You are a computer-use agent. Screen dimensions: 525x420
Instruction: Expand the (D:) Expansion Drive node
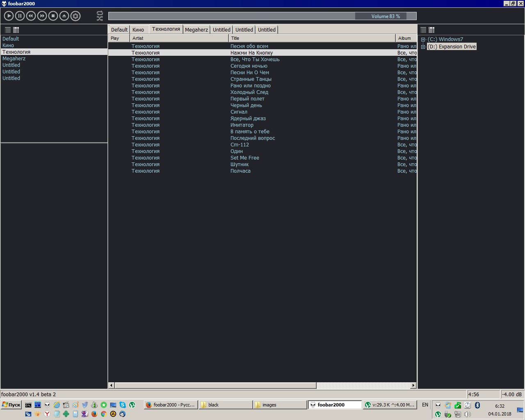tap(423, 47)
